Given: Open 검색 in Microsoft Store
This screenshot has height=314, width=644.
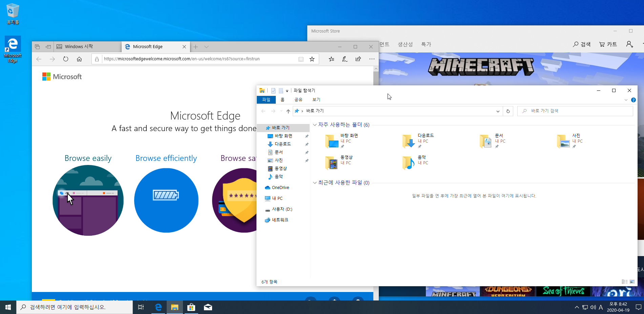Looking at the screenshot, I should click(x=582, y=44).
